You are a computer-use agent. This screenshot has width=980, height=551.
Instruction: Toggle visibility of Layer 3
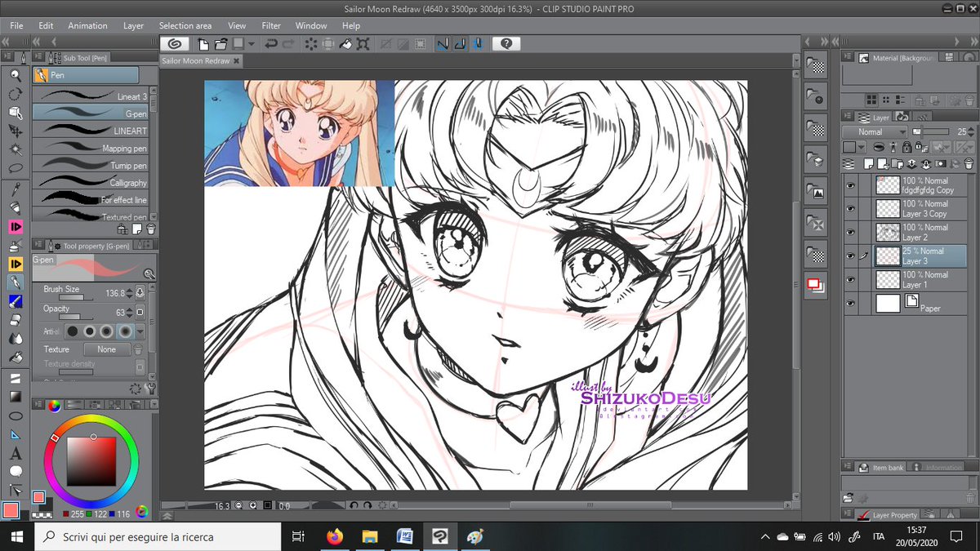[851, 256]
